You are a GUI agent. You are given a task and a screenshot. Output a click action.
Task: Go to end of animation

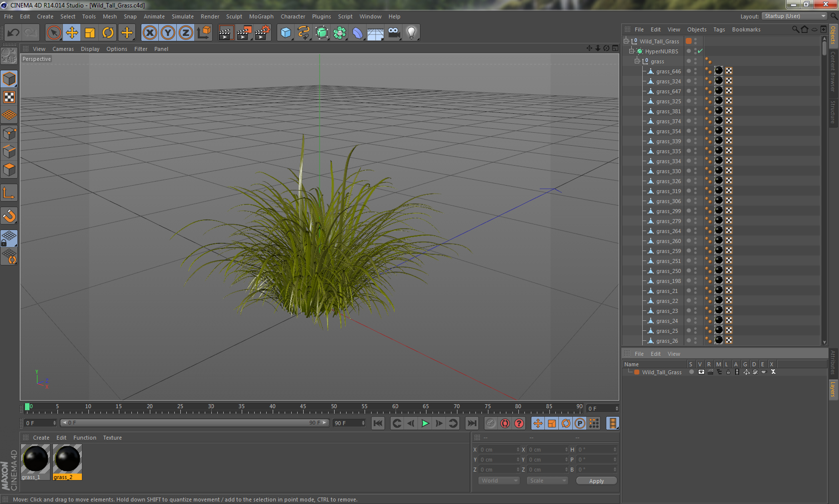(x=472, y=423)
